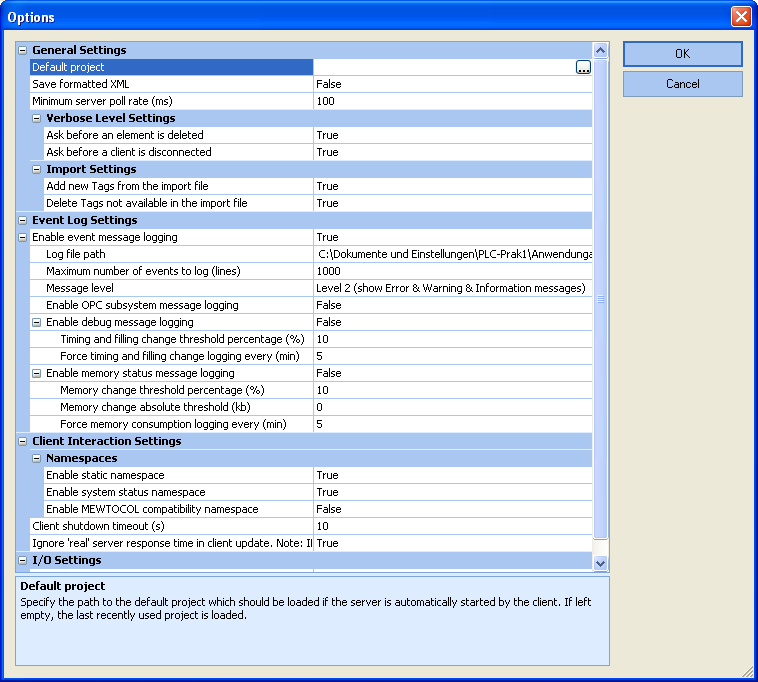Image resolution: width=758 pixels, height=682 pixels.
Task: Click False value for MEWTOCOL namespace
Action: 329,509
